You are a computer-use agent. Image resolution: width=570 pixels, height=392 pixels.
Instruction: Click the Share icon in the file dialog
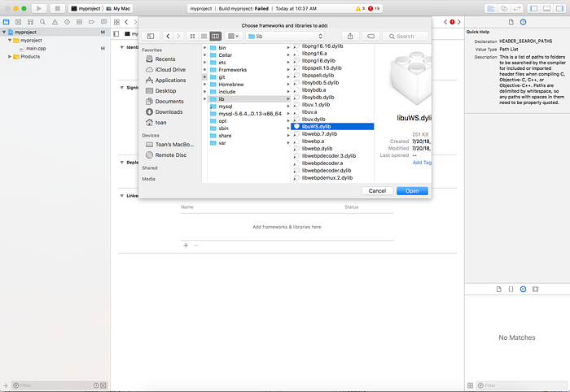coord(350,37)
